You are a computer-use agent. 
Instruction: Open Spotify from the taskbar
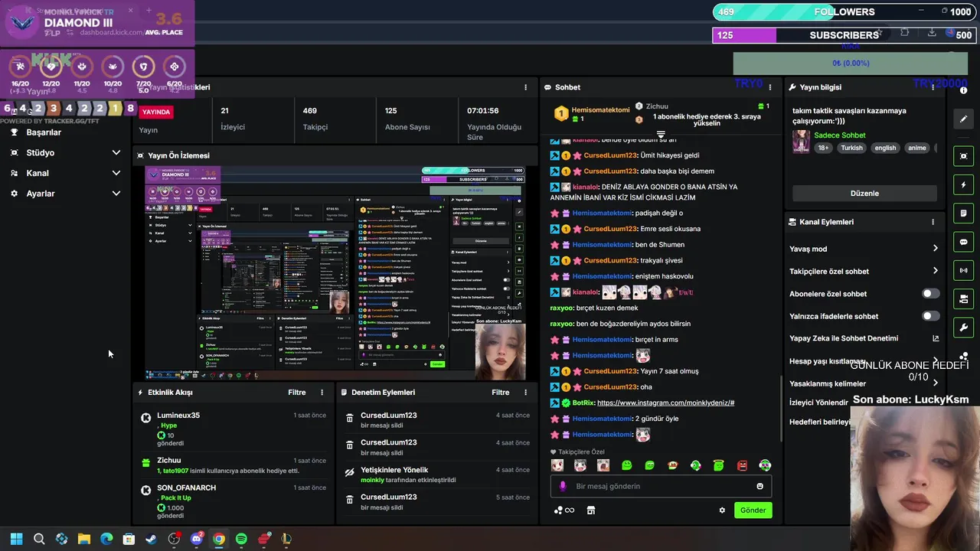click(x=241, y=539)
